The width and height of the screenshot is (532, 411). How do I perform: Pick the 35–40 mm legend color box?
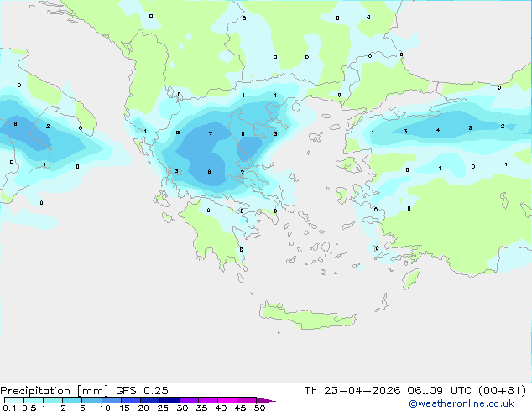click(x=208, y=400)
